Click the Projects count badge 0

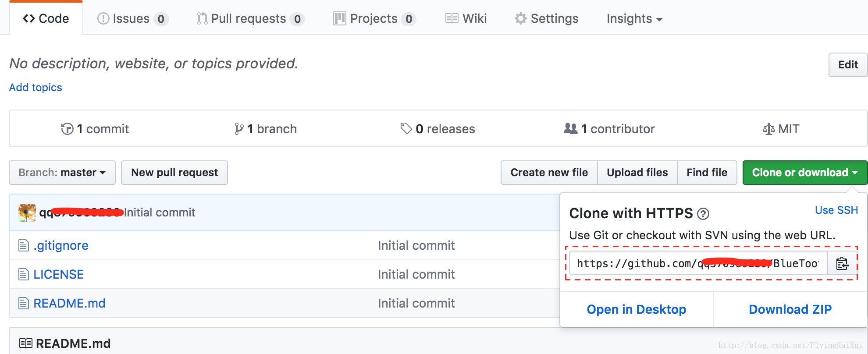(x=409, y=19)
